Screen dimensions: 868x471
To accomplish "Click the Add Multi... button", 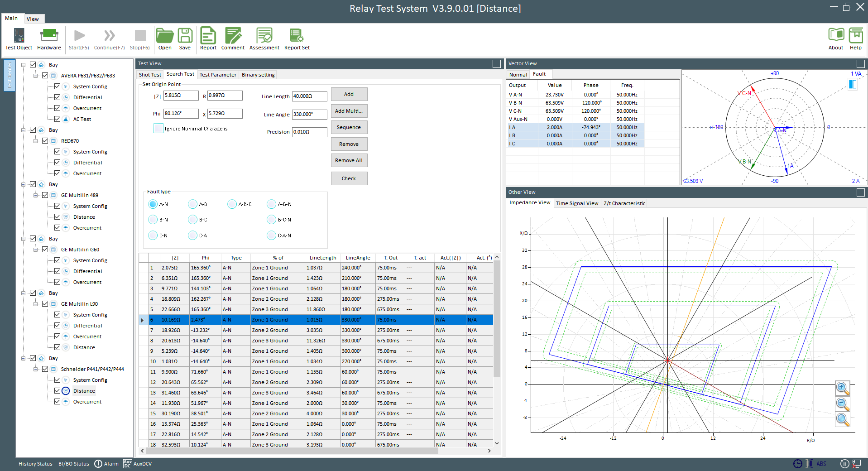I will [x=349, y=111].
